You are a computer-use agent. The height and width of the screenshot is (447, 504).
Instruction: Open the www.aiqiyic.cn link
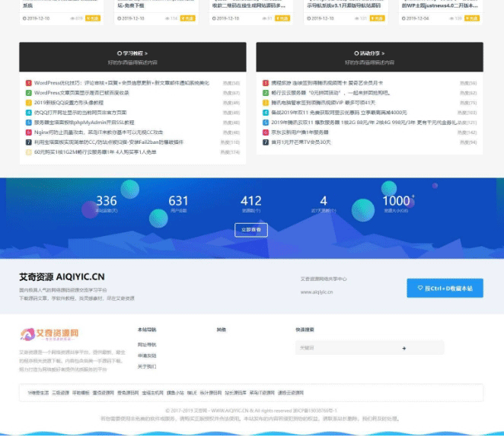click(x=317, y=292)
